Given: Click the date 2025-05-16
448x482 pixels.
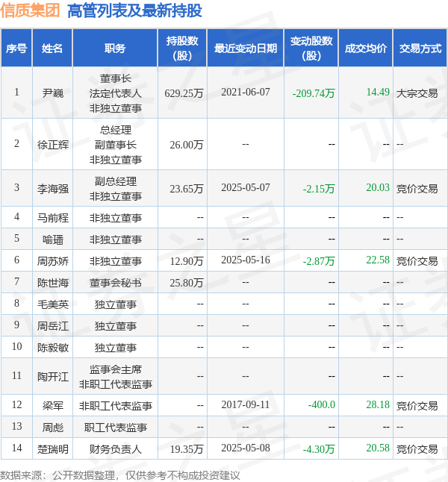Looking at the screenshot, I should (246, 260).
